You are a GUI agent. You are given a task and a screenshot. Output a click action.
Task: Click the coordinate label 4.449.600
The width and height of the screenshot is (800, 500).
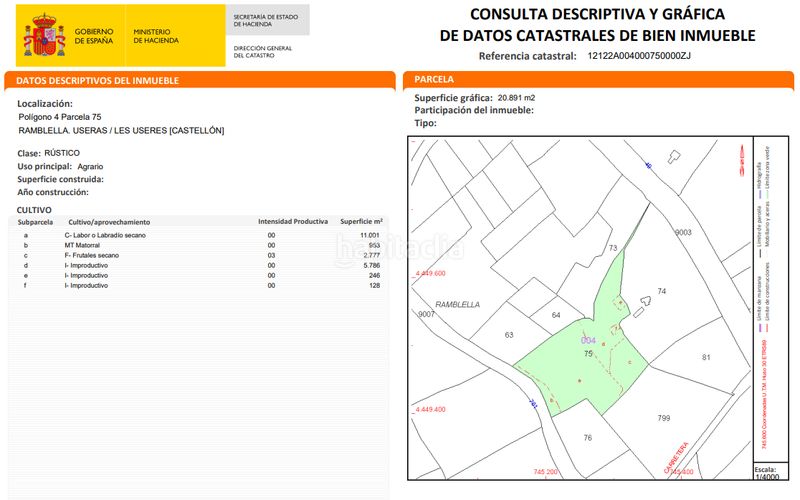pyautogui.click(x=430, y=273)
